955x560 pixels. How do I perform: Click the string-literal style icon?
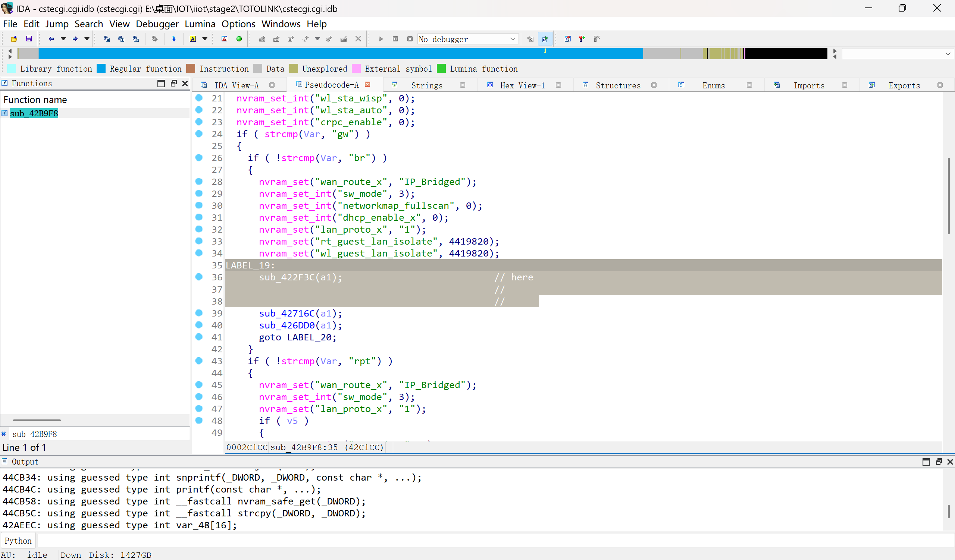click(x=306, y=39)
